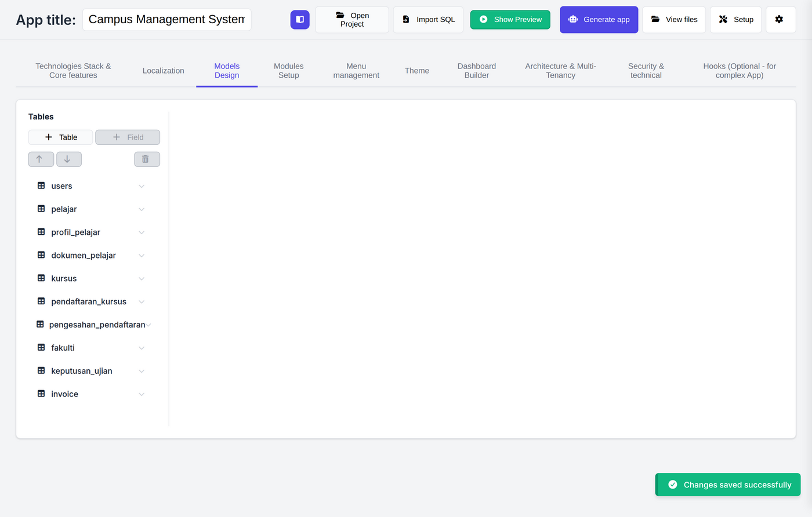Viewport: 812px width, 517px height.
Task: Switch to Technologies Stack & Core features tab
Action: click(73, 71)
